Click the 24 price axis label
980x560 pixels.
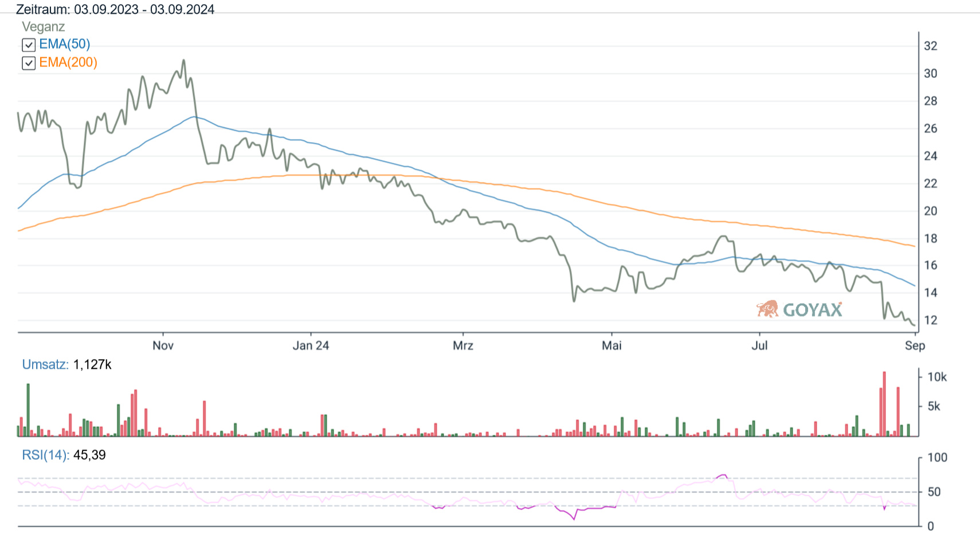click(930, 156)
